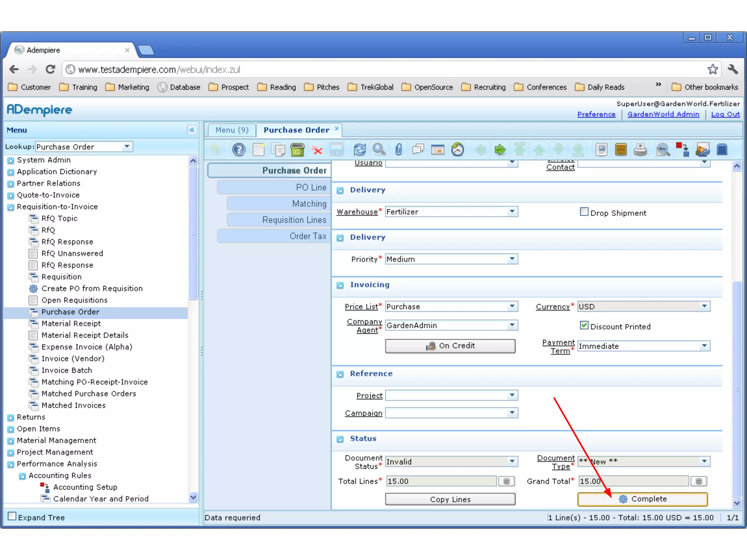This screenshot has height=560, width=747.
Task: Bookmark page with star icon
Action: pos(712,69)
